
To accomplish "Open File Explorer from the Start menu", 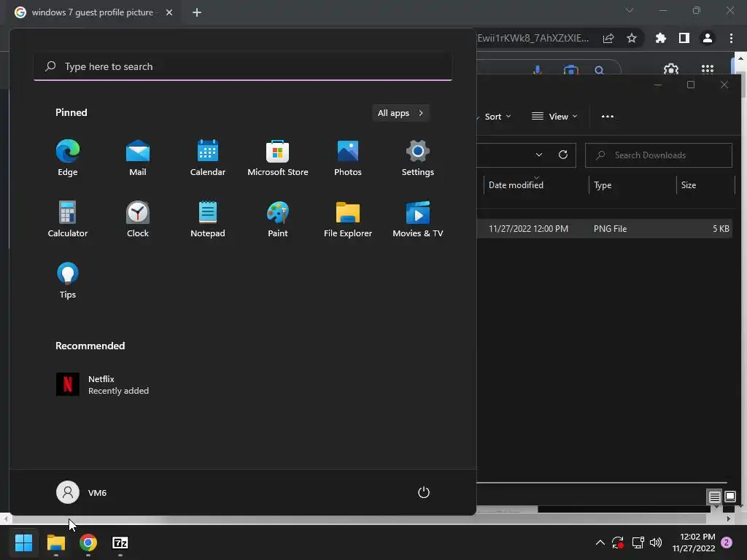I will pos(348,219).
